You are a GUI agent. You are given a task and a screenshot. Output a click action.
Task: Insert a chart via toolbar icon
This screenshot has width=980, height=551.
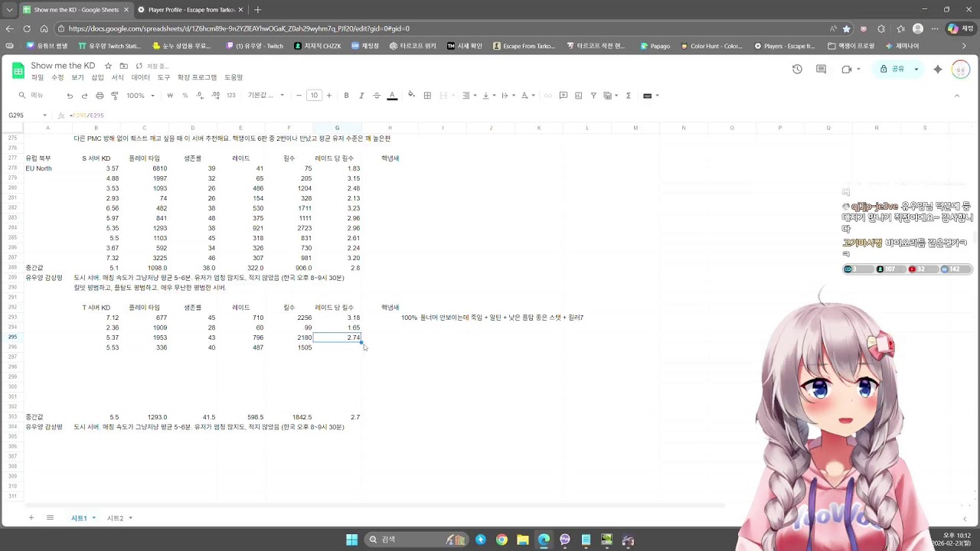(x=578, y=96)
